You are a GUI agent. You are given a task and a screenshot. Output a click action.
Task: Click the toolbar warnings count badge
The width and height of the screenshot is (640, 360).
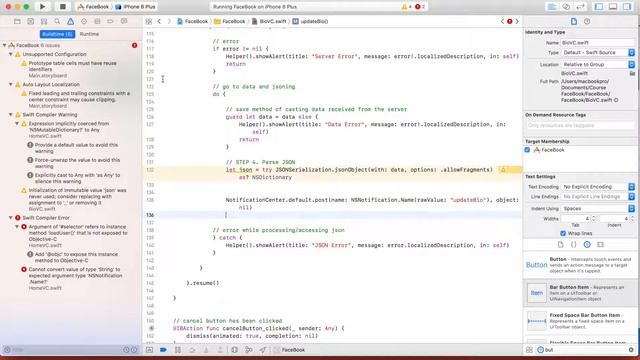(x=407, y=7)
